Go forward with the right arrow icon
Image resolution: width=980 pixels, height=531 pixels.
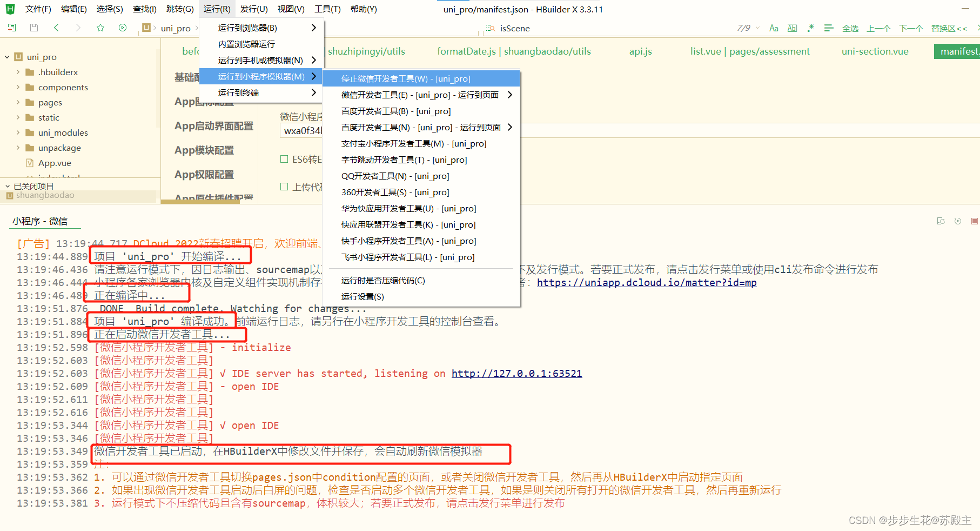pyautogui.click(x=78, y=28)
